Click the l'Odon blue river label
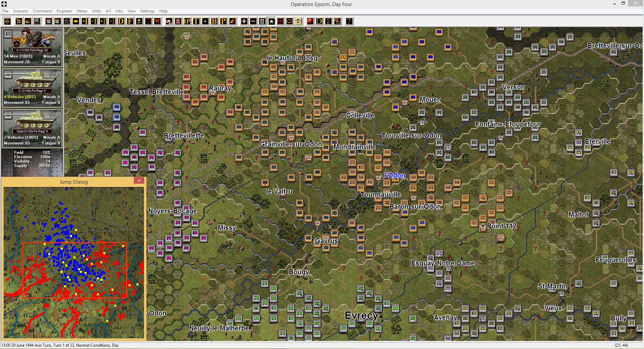Screen dimensions: 644x349 pos(394,175)
